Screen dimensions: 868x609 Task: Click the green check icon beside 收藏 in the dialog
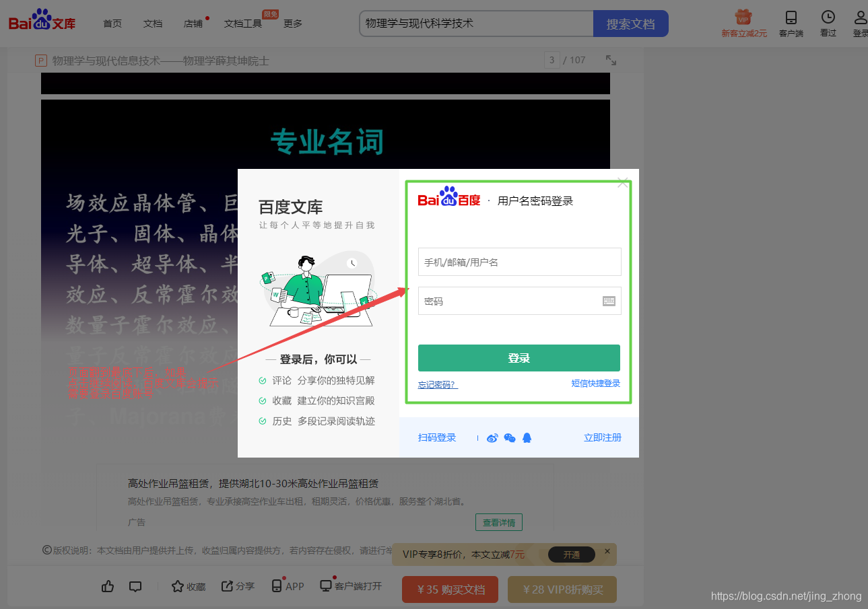coord(263,401)
